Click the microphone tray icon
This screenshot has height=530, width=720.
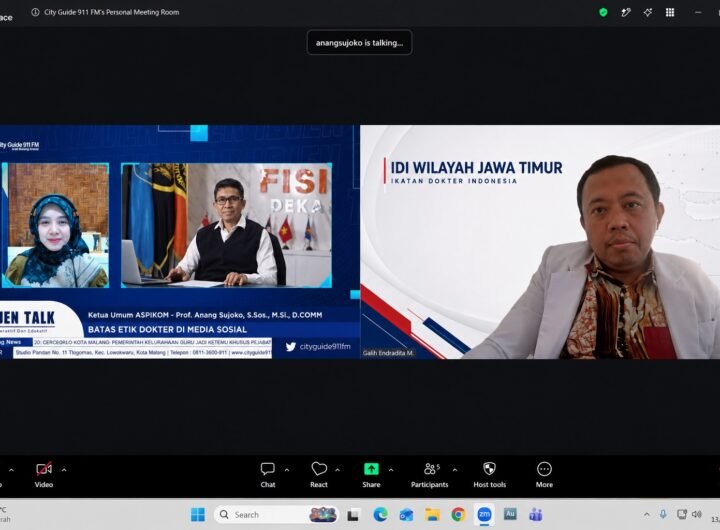pyautogui.click(x=663, y=514)
